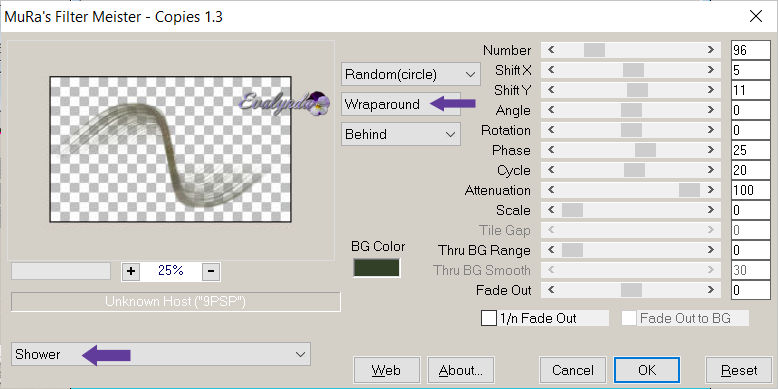Viewport: 778px width, 389px height.
Task: Click the Reset button
Action: coord(739,370)
